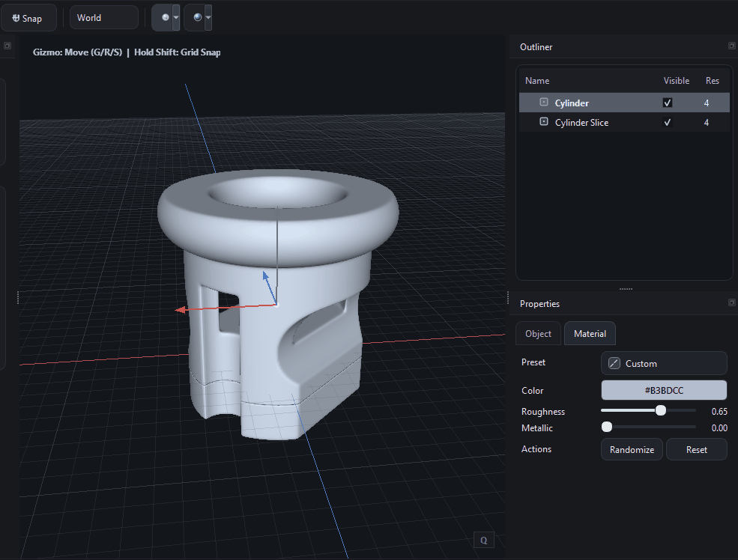Switch to the Object tab
This screenshot has width=738, height=560.
tap(538, 334)
